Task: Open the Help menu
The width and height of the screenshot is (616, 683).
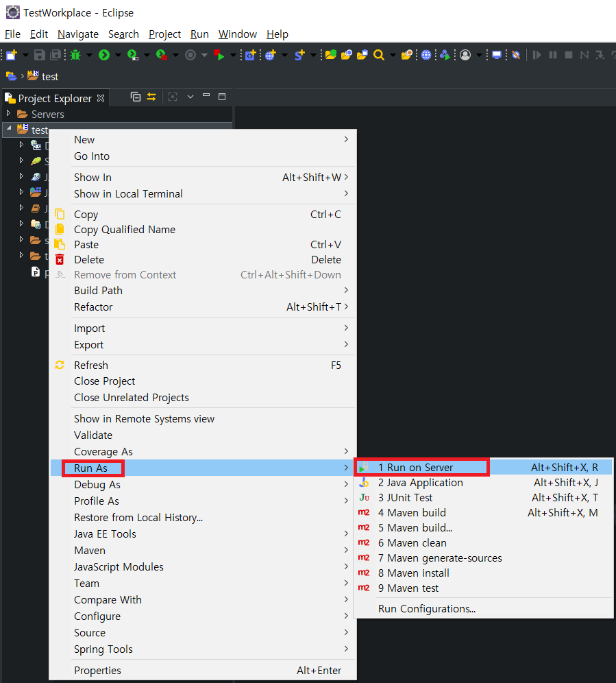Action: pyautogui.click(x=278, y=34)
